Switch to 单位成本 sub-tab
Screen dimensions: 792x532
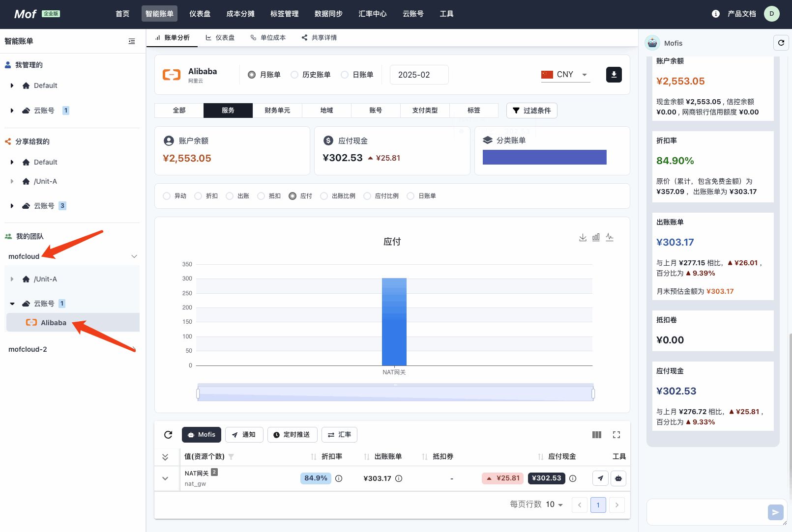[x=268, y=38]
